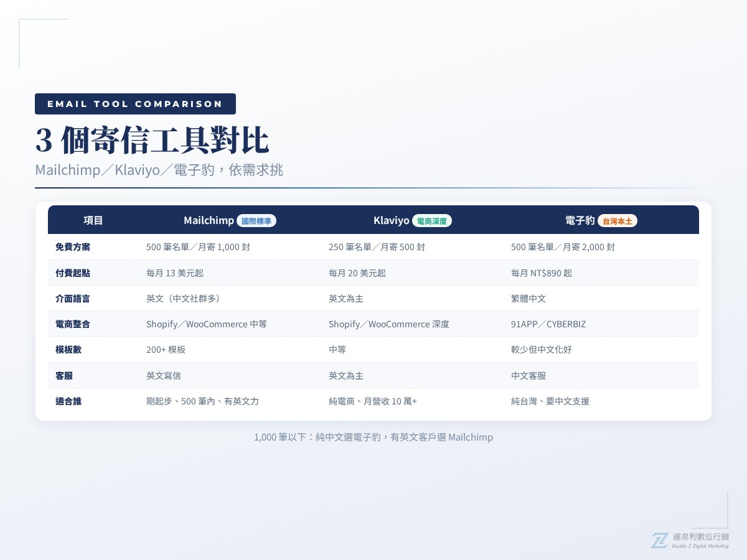747x560 pixels.
Task: Select cell 英文（中文社群多）
Action: [183, 299]
